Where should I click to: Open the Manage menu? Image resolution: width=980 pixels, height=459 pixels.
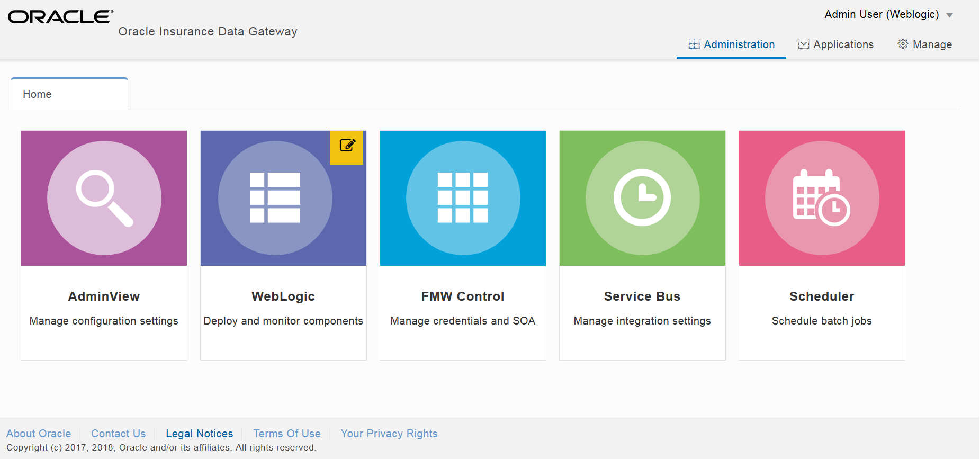coord(925,44)
